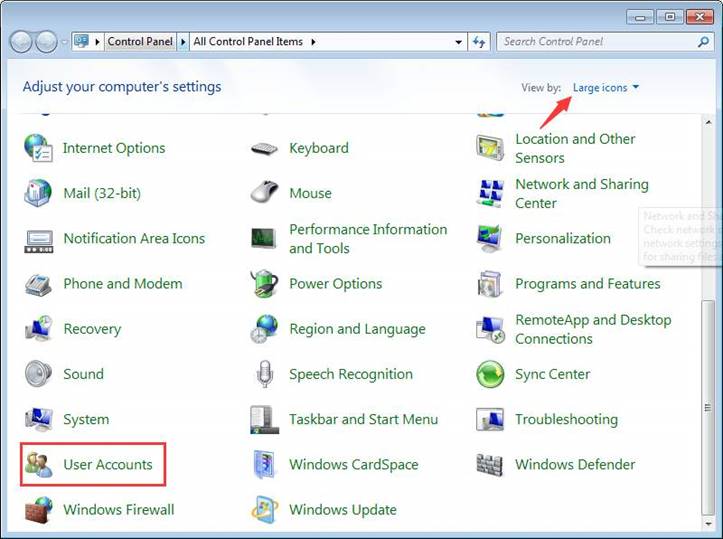The width and height of the screenshot is (723, 539).
Task: Open the Internet Options link
Action: coord(114,148)
